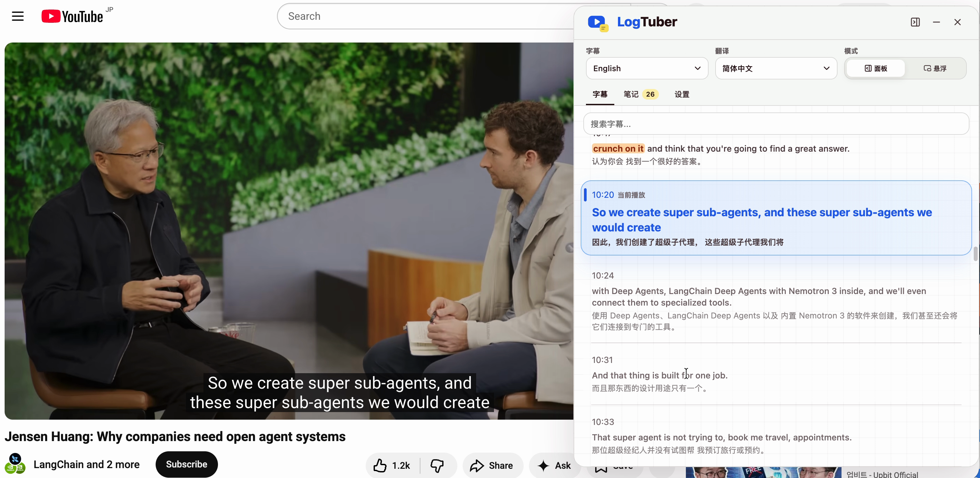Go to YouTube home via logo
This screenshot has width=980, height=478.
tap(72, 16)
